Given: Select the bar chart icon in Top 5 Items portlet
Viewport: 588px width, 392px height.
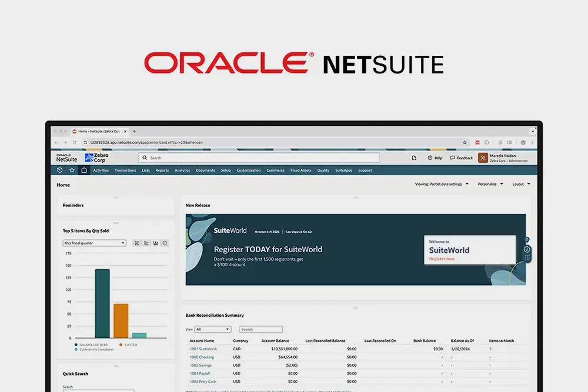Looking at the screenshot, I should click(x=155, y=243).
